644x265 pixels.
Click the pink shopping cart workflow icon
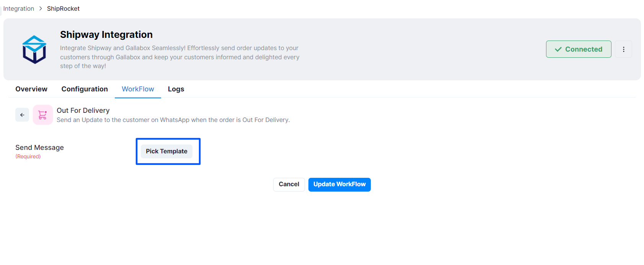pyautogui.click(x=43, y=115)
